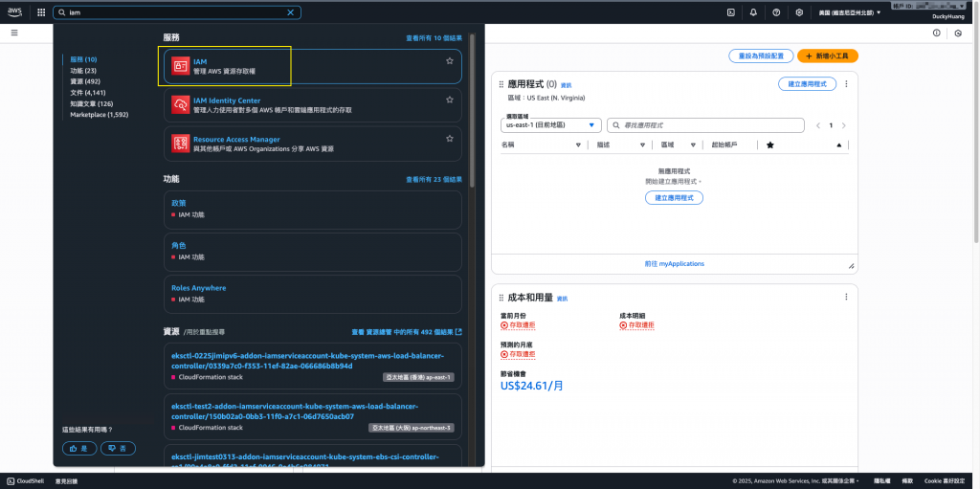Open the hamburger side navigation menu
This screenshot has height=489, width=980.
click(x=14, y=33)
